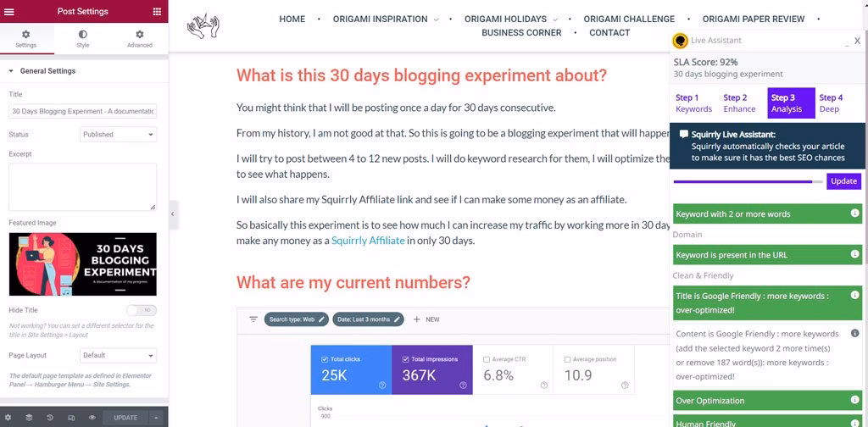This screenshot has height=427, width=868.
Task: Open the Elementor hamburger menu
Action: 9,11
